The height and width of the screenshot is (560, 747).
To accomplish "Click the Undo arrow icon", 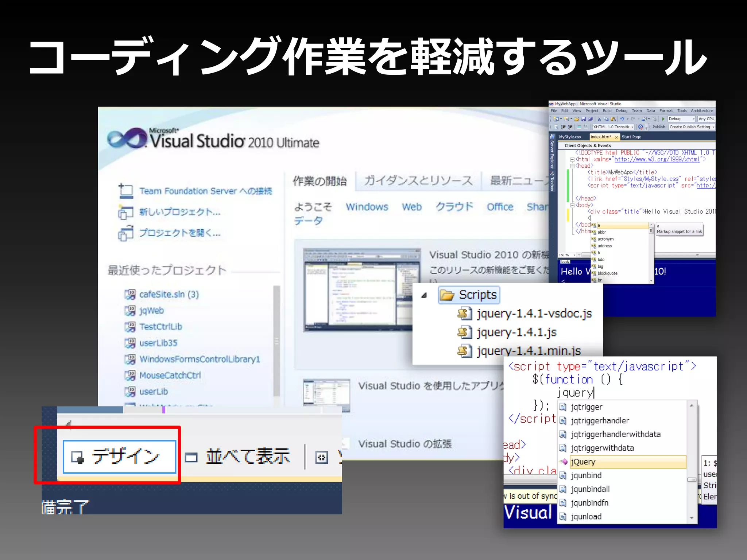I will point(622,119).
